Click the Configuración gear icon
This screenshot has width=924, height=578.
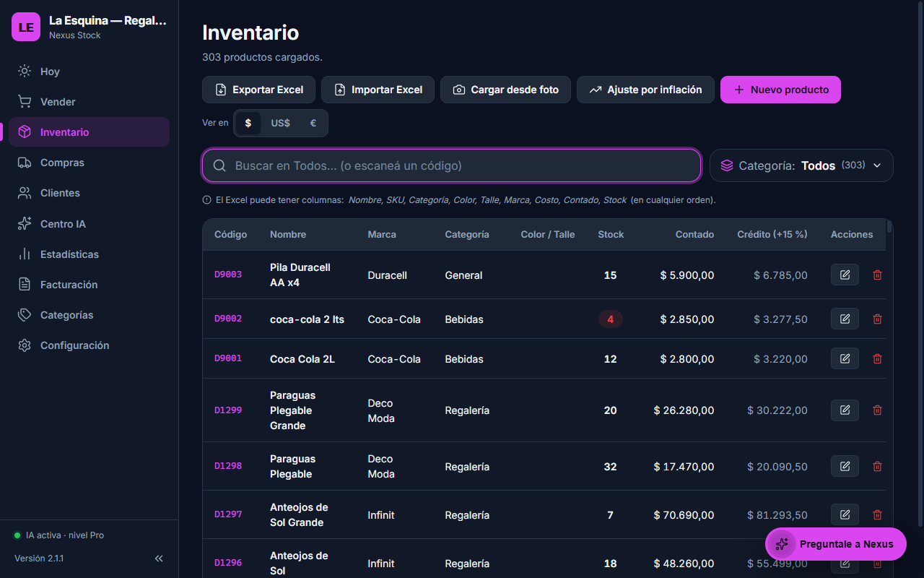click(25, 345)
